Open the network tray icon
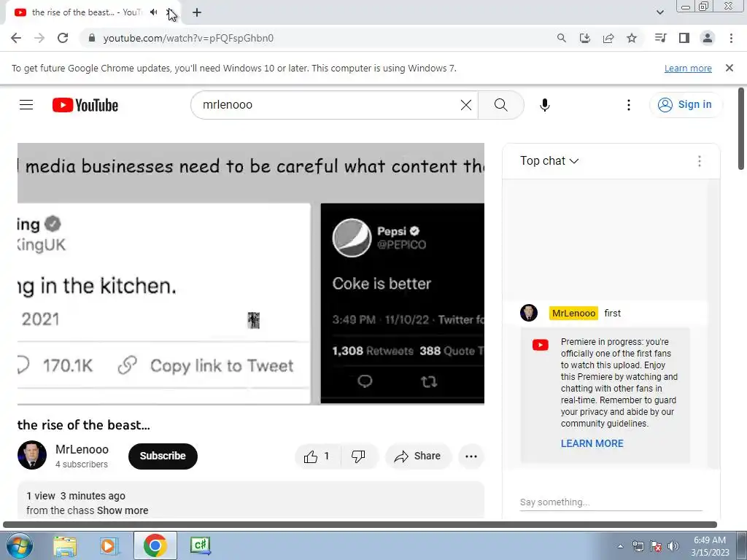Image resolution: width=747 pixels, height=560 pixels. [x=638, y=546]
